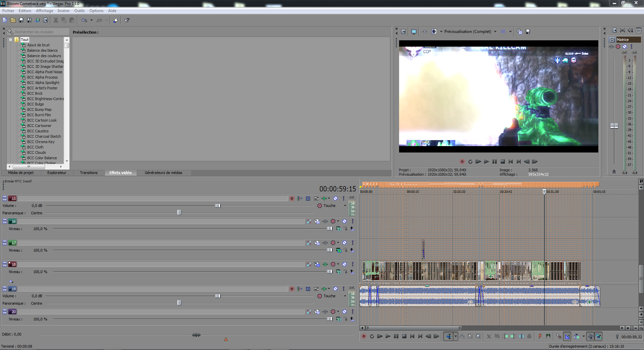
Task: Switch to the Transitions tab
Action: 89,173
